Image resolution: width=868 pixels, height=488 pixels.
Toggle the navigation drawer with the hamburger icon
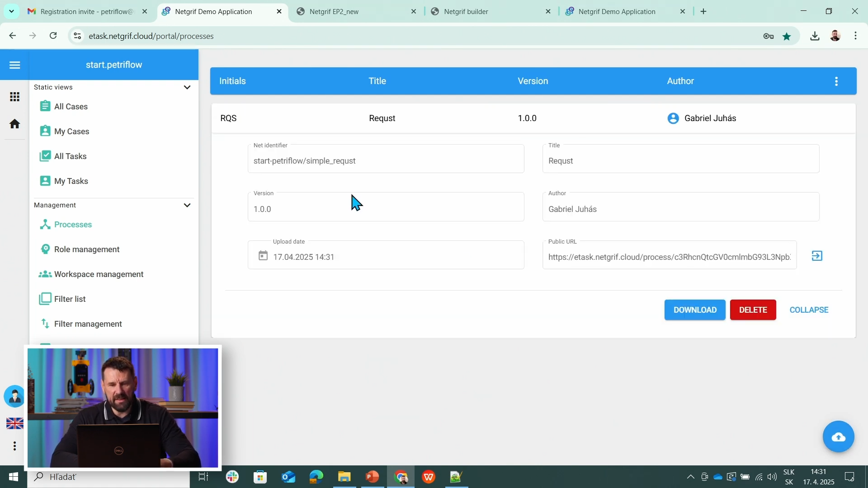pos(14,65)
